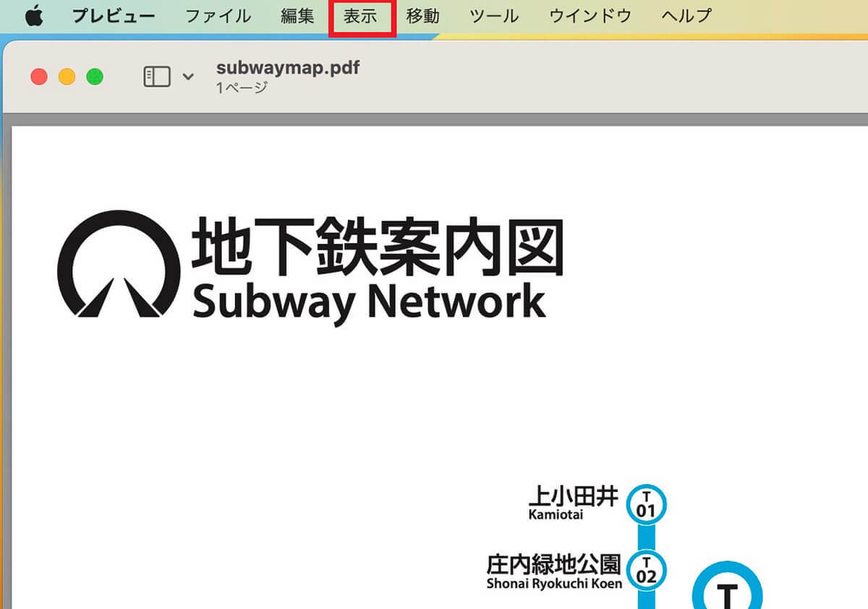Click the T01 station marker

[x=646, y=504]
